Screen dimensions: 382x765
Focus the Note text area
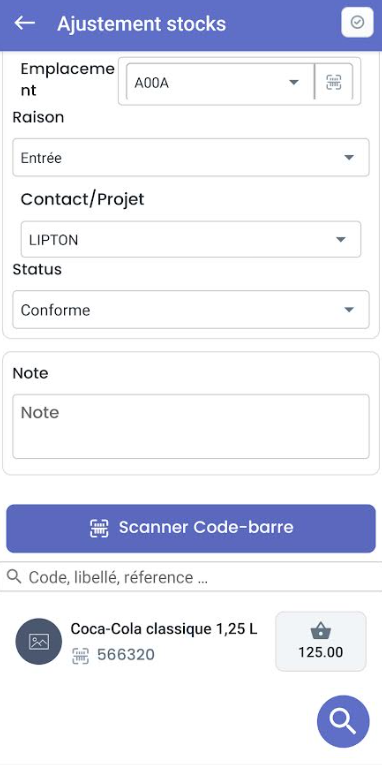point(191,426)
